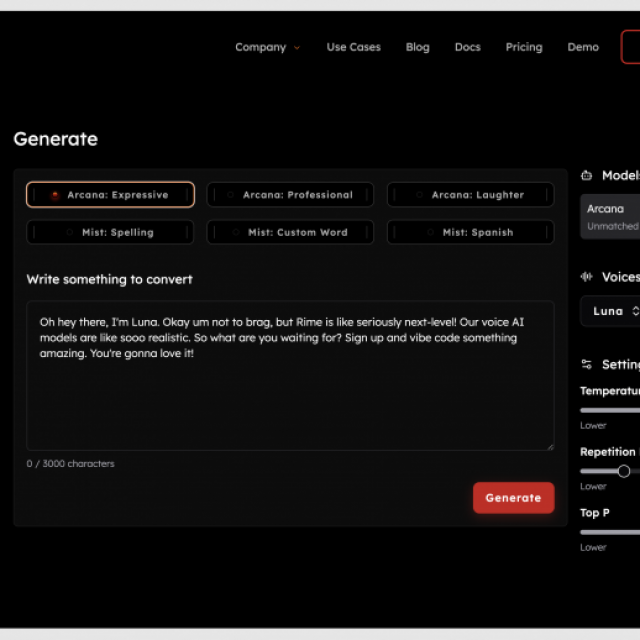Open the Blog link in navigation
The width and height of the screenshot is (640, 640).
[x=417, y=47]
